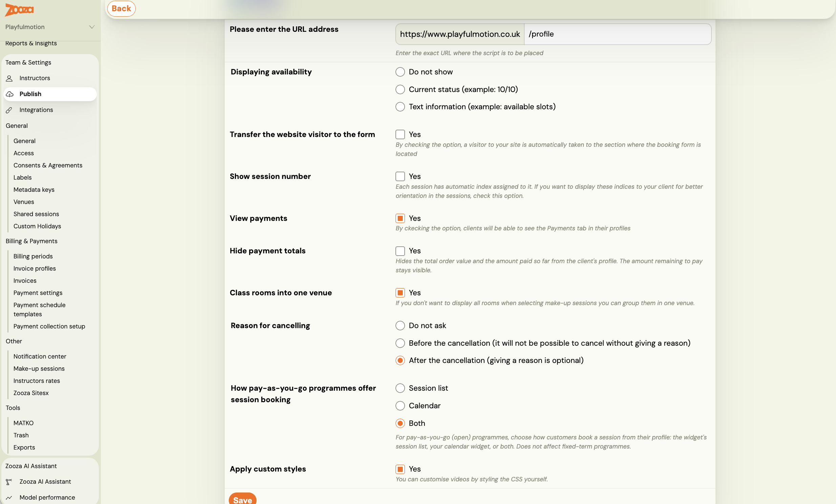Image resolution: width=836 pixels, height=504 pixels.
Task: Select 'Text information' availability option
Action: coord(400,107)
